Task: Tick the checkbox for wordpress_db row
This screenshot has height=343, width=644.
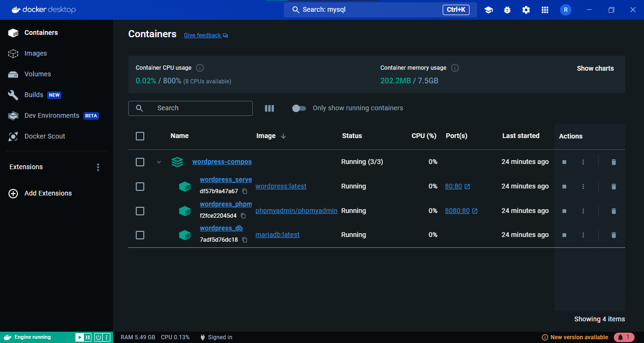Action: (140, 235)
